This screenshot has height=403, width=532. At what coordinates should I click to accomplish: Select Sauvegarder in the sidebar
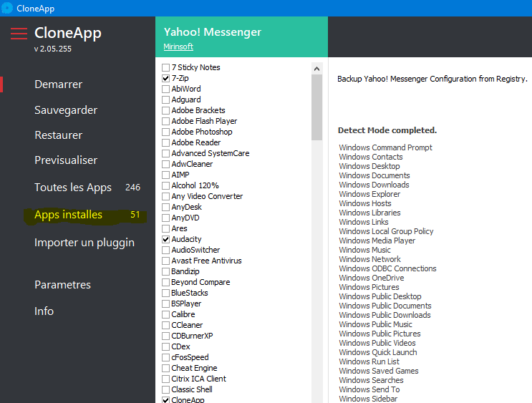click(66, 110)
